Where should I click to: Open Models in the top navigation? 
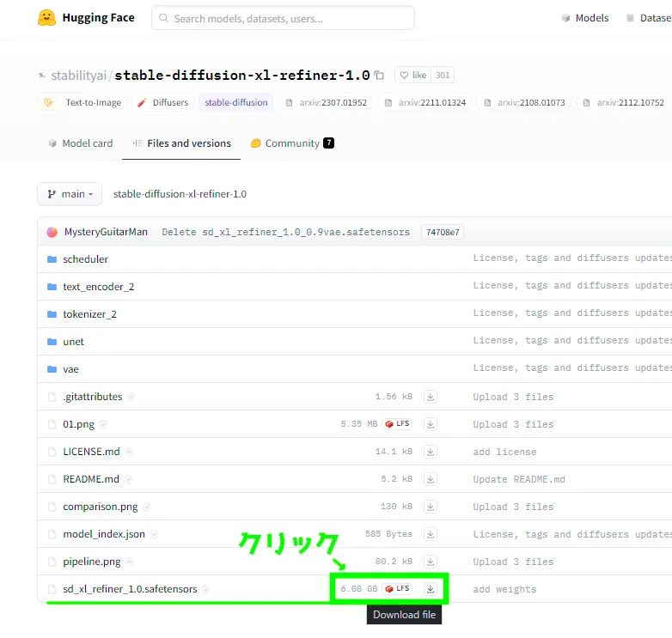pyautogui.click(x=585, y=18)
